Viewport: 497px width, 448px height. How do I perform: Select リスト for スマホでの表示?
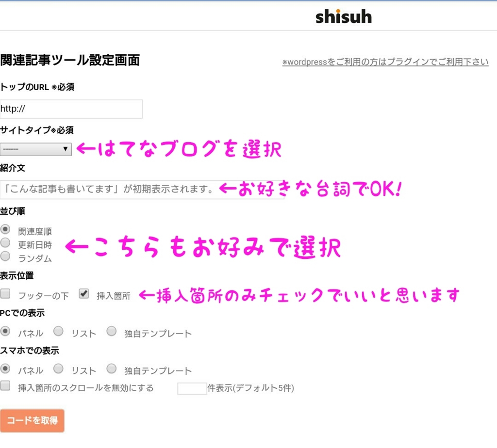[58, 368]
